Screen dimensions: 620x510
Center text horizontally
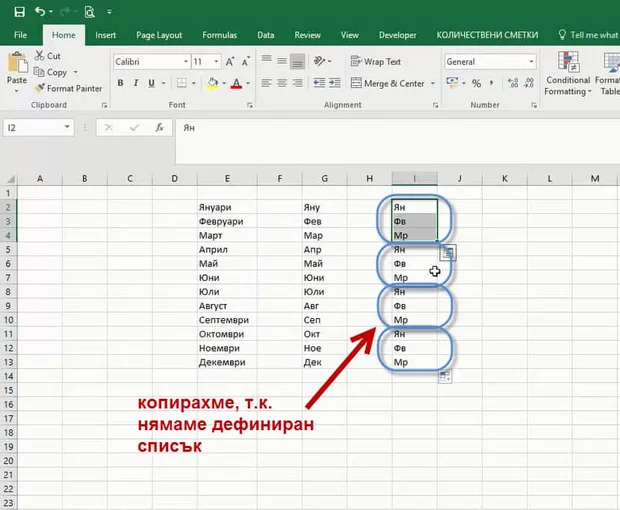tap(282, 83)
